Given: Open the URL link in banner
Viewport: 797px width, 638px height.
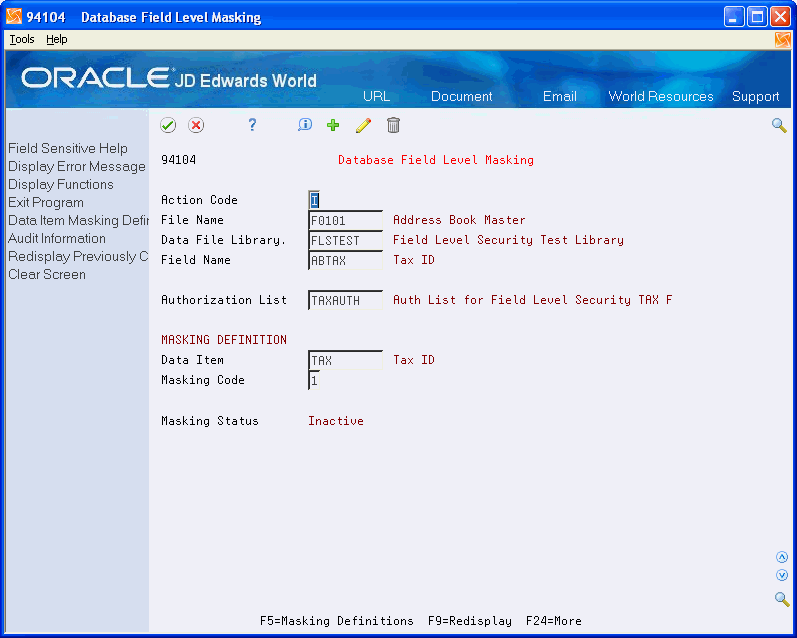Looking at the screenshot, I should pos(376,97).
